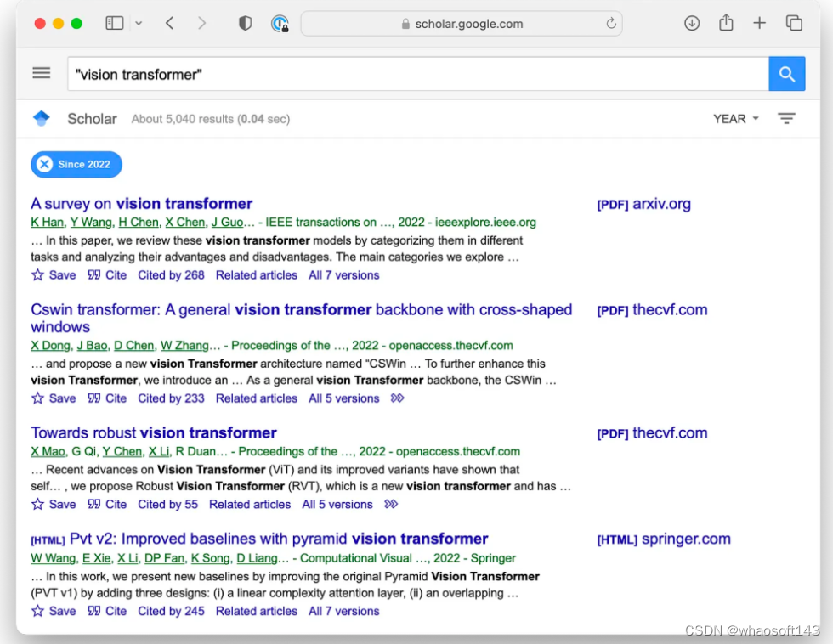Open author K Han profile
The image size is (833, 644).
[48, 222]
